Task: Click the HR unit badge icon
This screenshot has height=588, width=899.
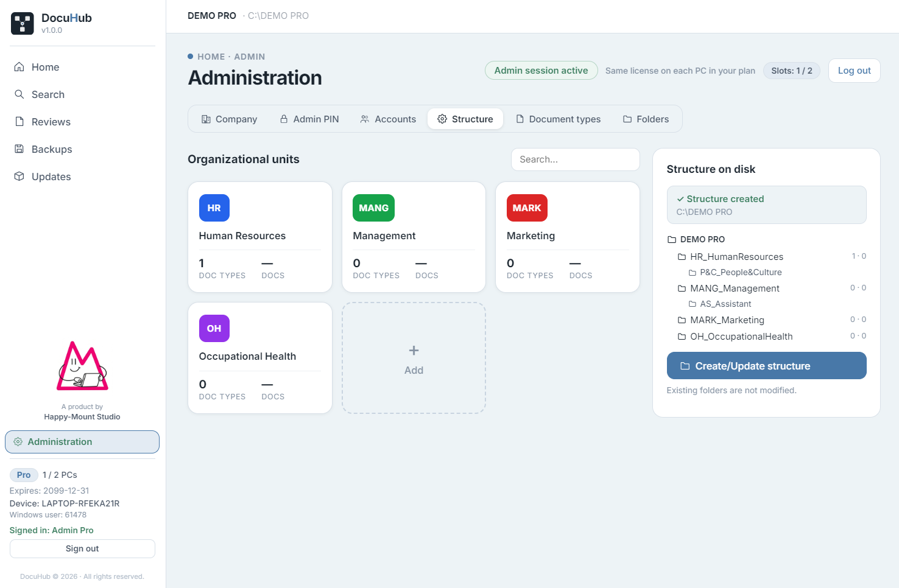Action: pos(214,208)
